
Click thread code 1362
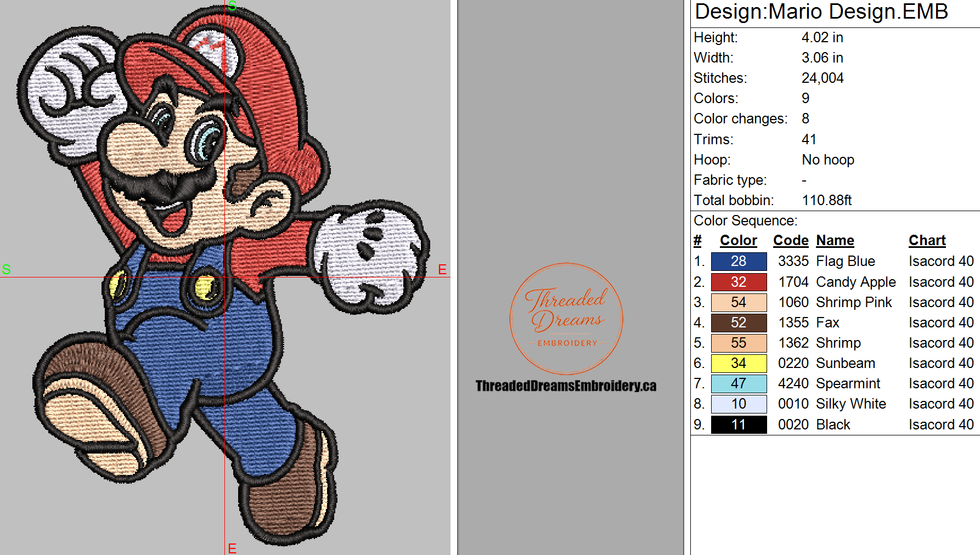point(793,343)
